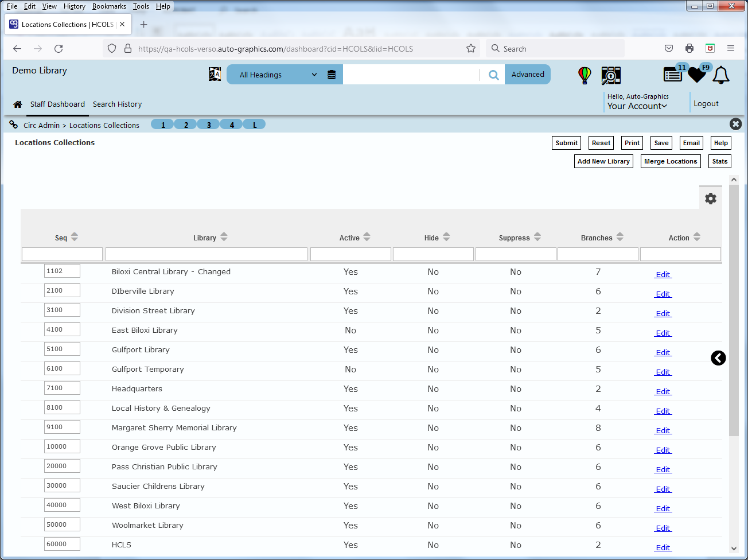Screen dimensions: 748x560
Task: Click Add New Library button
Action: (x=603, y=161)
